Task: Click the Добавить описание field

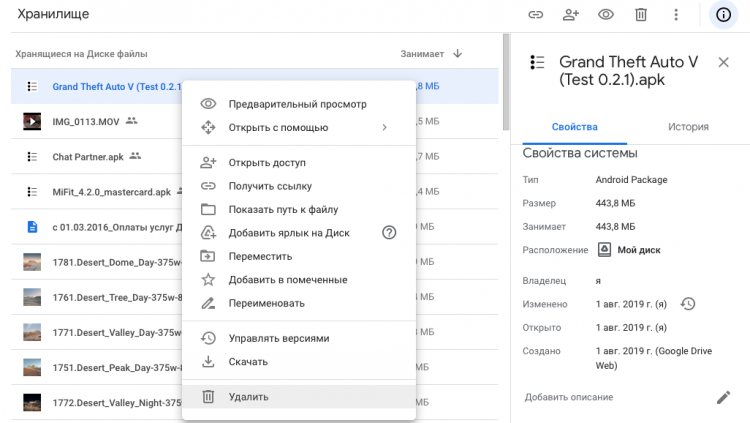Action: 569,397
